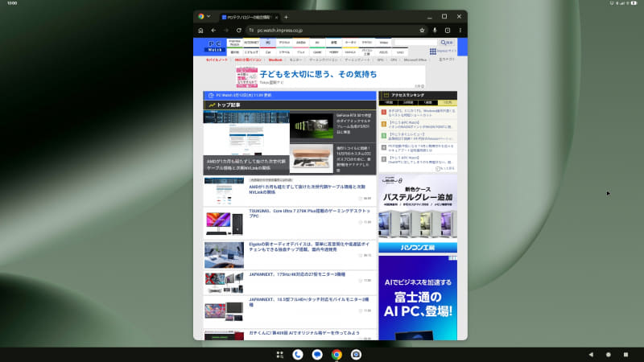Switch to the Video site tab
644x362 pixels.
[x=384, y=43]
